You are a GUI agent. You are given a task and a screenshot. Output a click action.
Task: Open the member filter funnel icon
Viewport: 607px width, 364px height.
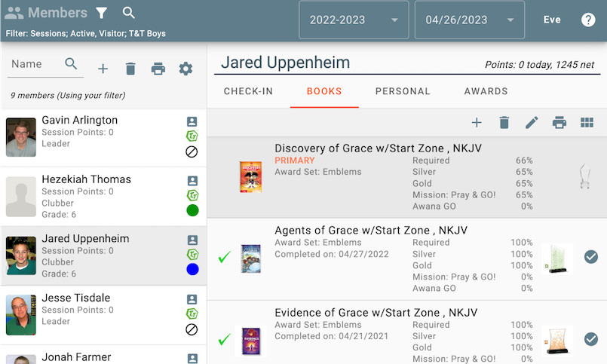point(101,13)
